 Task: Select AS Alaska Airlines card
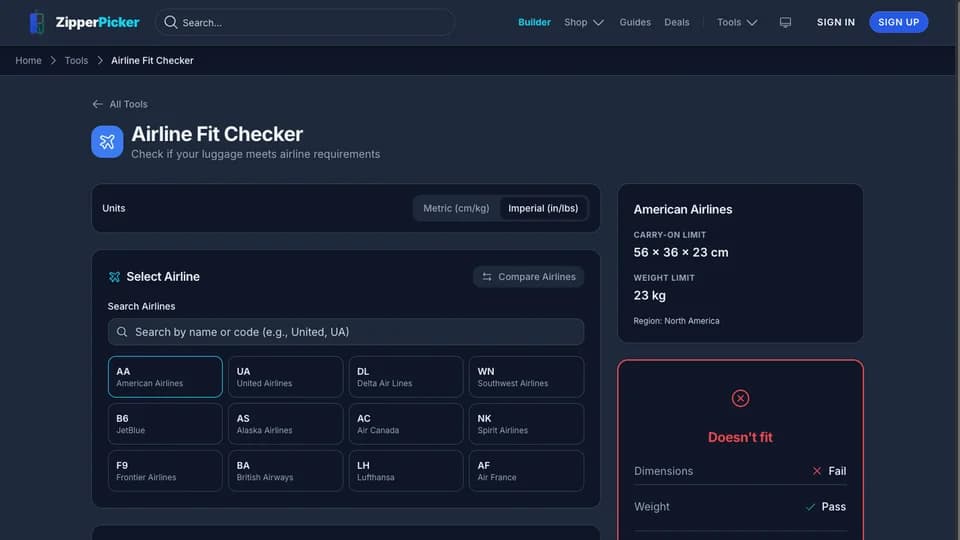(285, 424)
